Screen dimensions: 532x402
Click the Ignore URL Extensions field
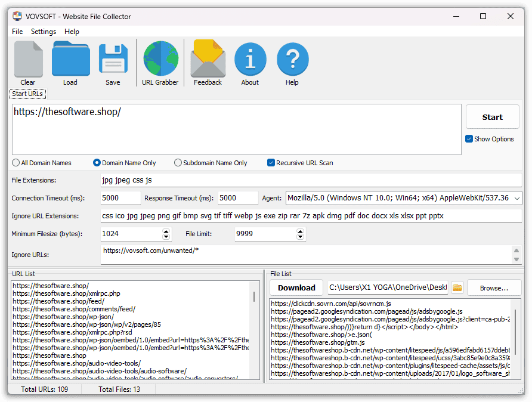tap(311, 216)
